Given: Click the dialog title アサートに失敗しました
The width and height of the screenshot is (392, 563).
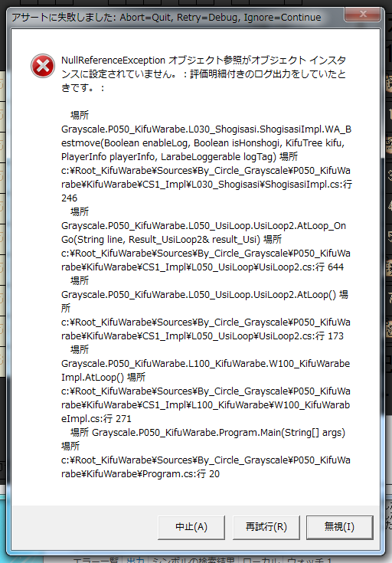Looking at the screenshot, I should click(62, 17).
